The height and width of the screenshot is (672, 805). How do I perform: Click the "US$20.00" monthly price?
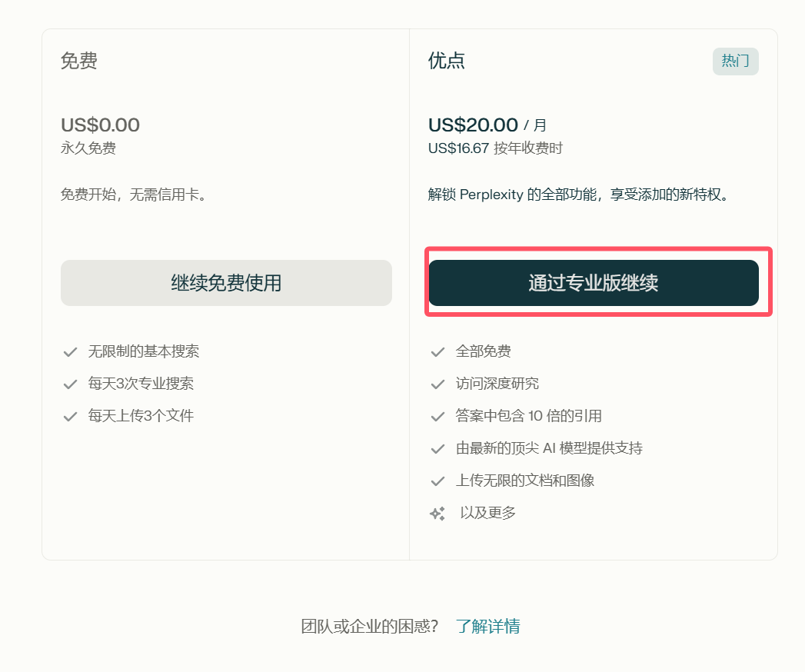(x=473, y=125)
